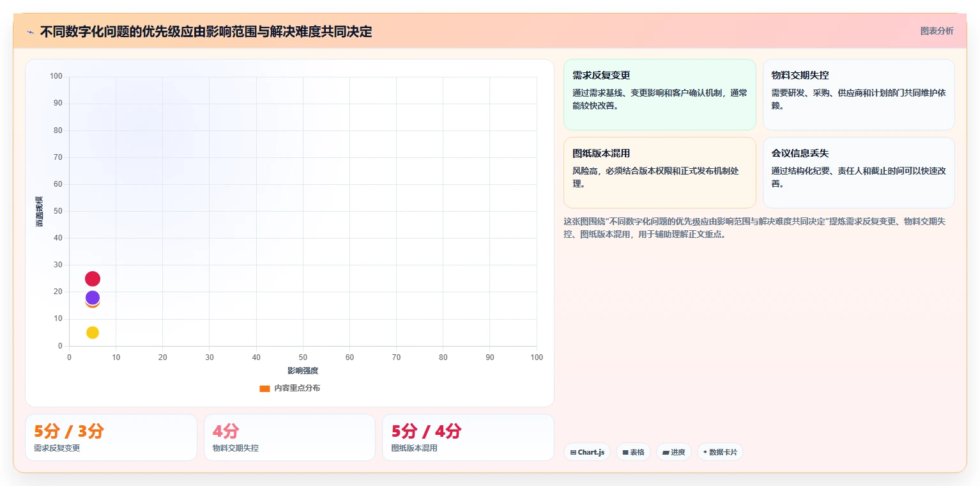Image resolution: width=980 pixels, height=486 pixels.
Task: Open the 物料交期失控 info card
Action: pos(859,95)
